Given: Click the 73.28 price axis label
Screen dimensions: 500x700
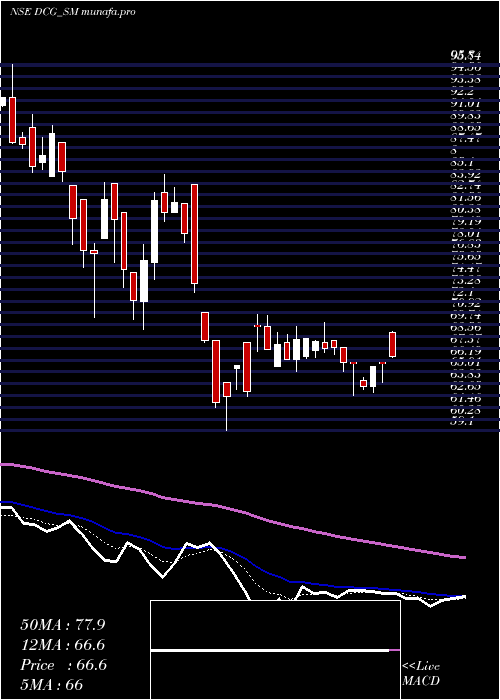Looking at the screenshot, I should (466, 281).
